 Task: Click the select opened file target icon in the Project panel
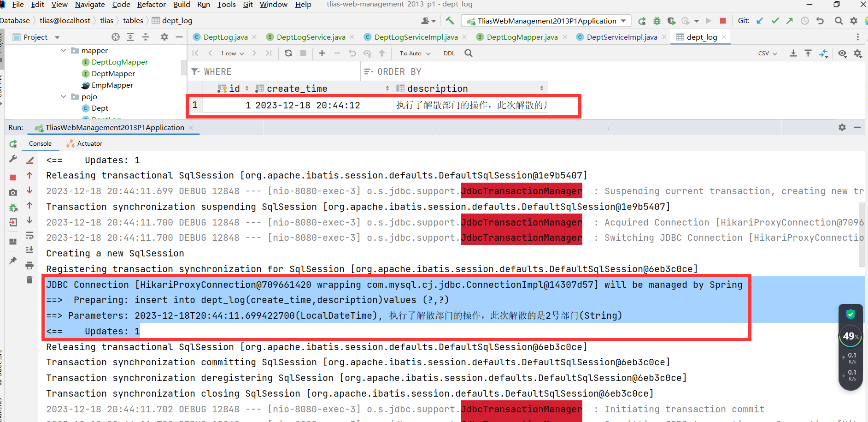(116, 37)
